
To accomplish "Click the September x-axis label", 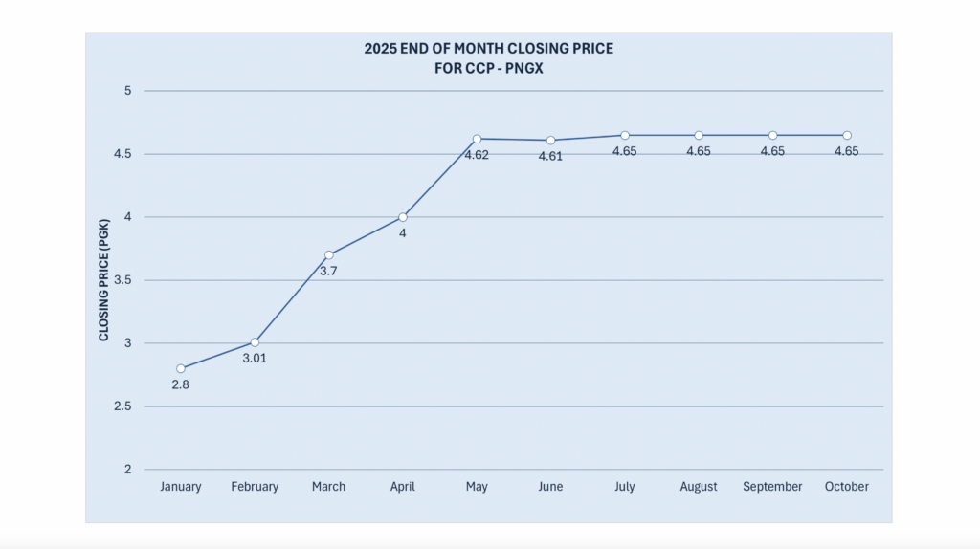I will [772, 487].
